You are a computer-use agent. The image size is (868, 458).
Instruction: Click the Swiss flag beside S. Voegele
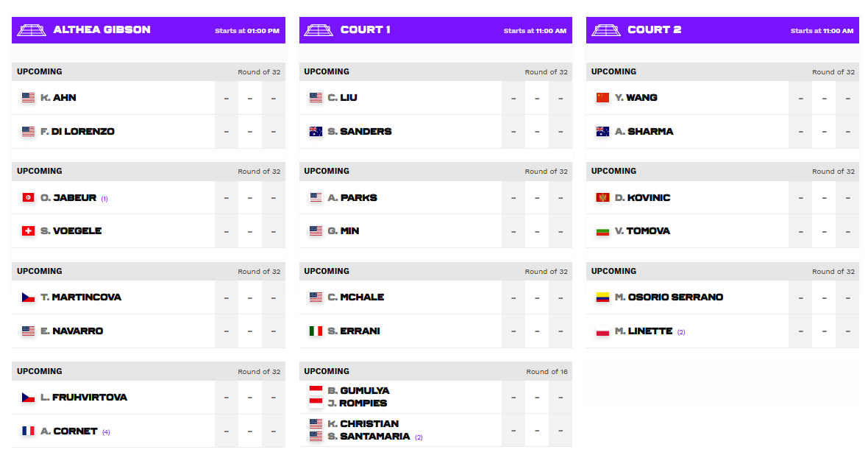(x=28, y=231)
